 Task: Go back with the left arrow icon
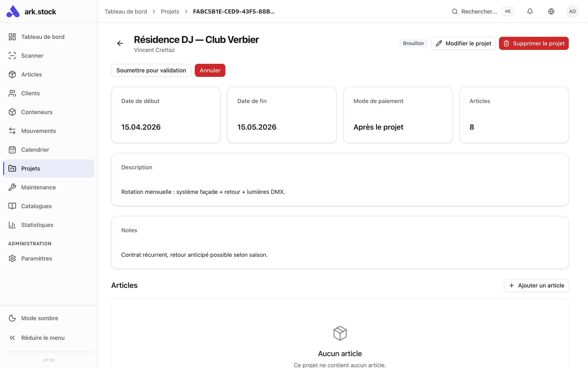(x=120, y=43)
